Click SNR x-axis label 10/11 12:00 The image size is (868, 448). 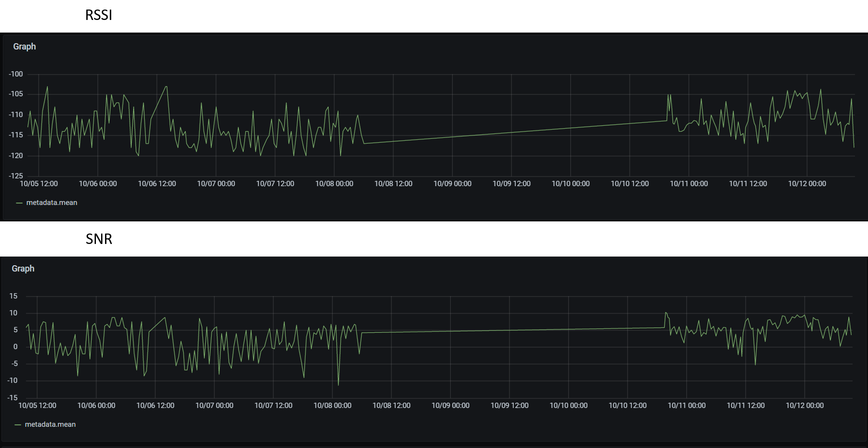click(x=746, y=405)
